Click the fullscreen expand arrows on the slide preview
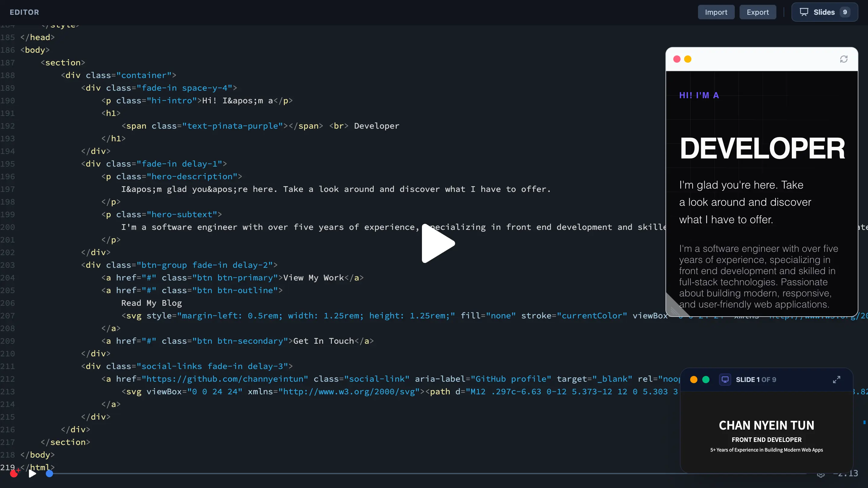868x488 pixels. 837,380
